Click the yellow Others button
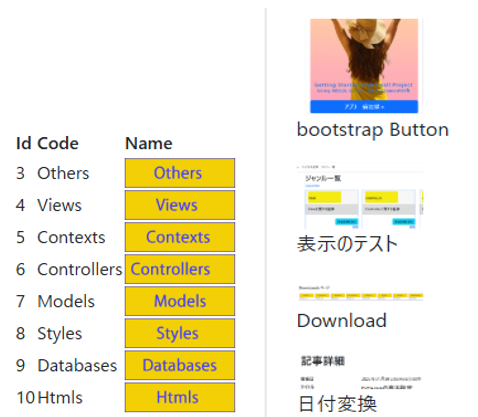Viewport: 478px width, 417px height. [180, 173]
